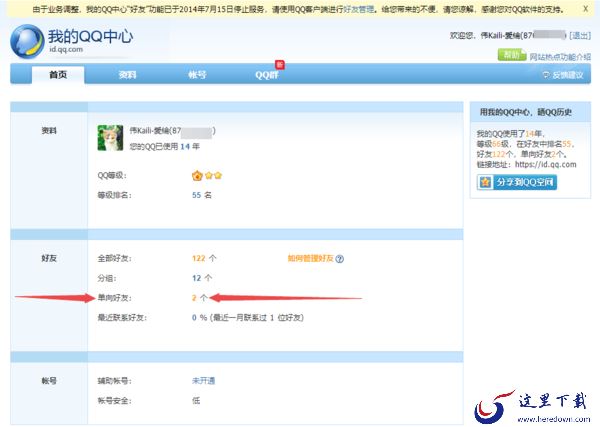Viewport: 600px width, 427px height.
Task: Click 分享到QQ空间 share button
Action: (517, 182)
